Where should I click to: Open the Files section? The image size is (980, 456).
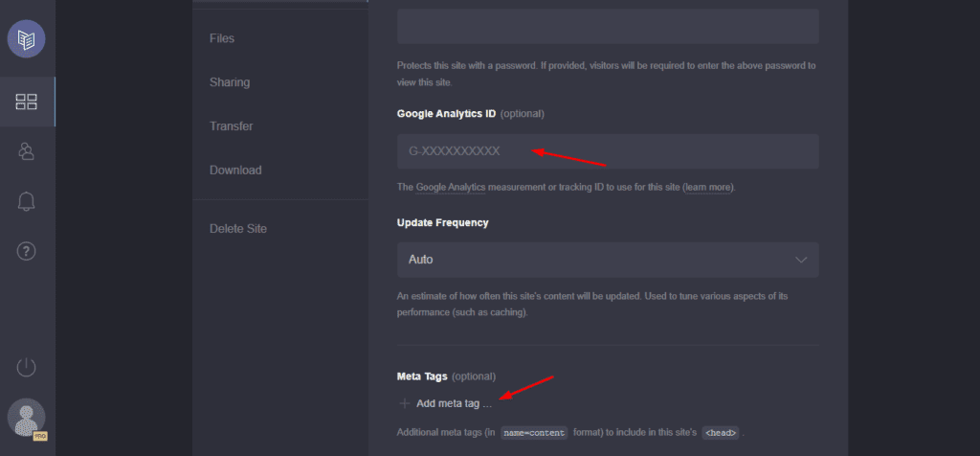[x=222, y=38]
